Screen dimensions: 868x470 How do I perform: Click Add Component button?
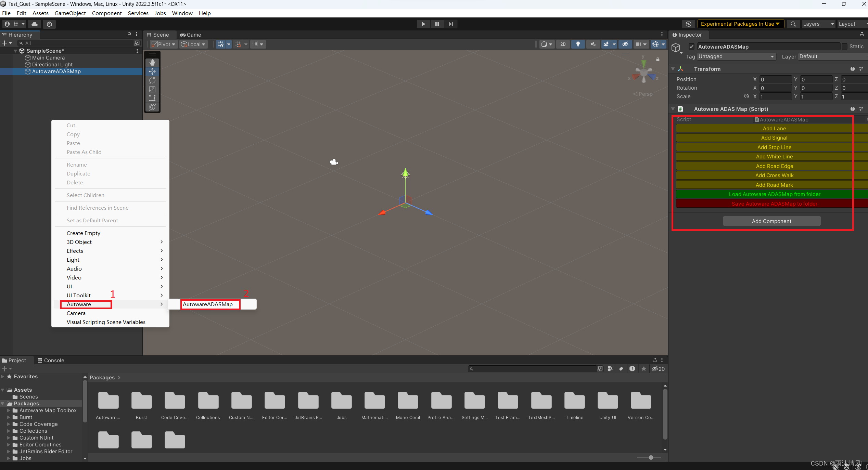[x=771, y=221]
